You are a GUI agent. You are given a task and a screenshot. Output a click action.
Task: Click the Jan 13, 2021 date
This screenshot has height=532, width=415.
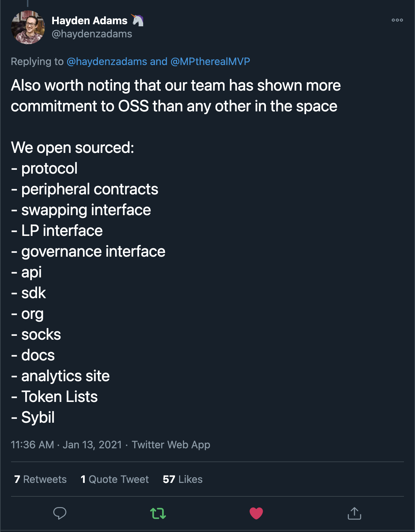pos(92,445)
